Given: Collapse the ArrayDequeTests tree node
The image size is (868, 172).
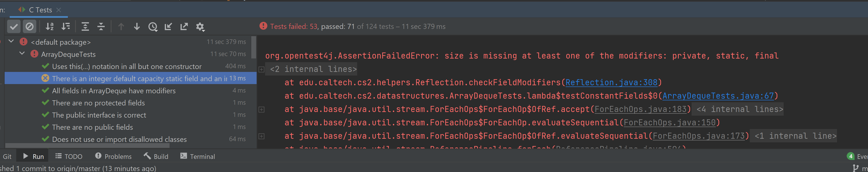Looking at the screenshot, I should (x=22, y=54).
